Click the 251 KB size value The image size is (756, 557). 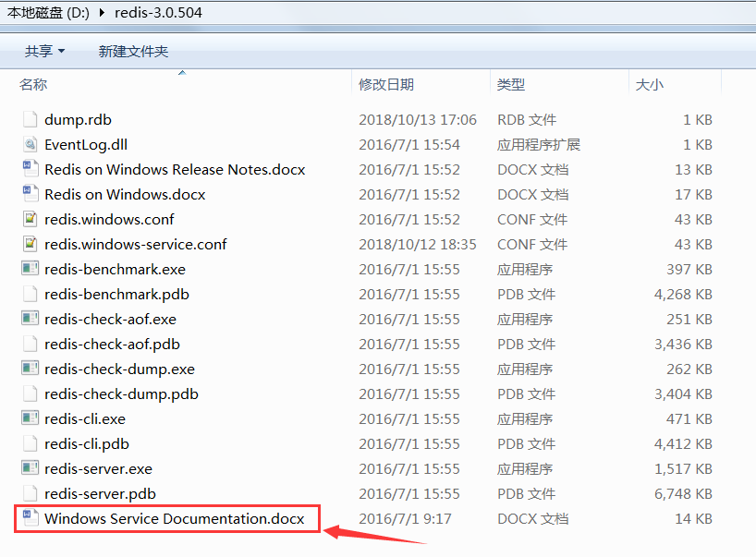689,320
